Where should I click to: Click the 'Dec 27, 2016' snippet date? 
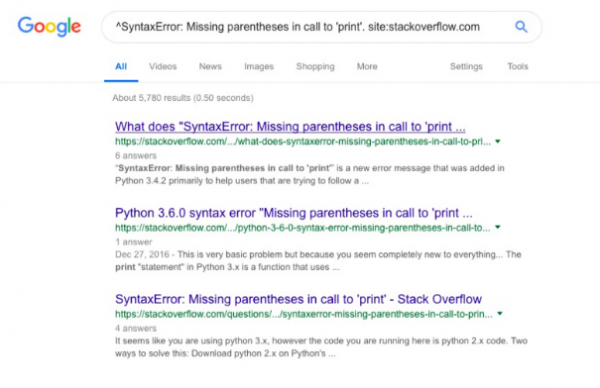click(142, 254)
